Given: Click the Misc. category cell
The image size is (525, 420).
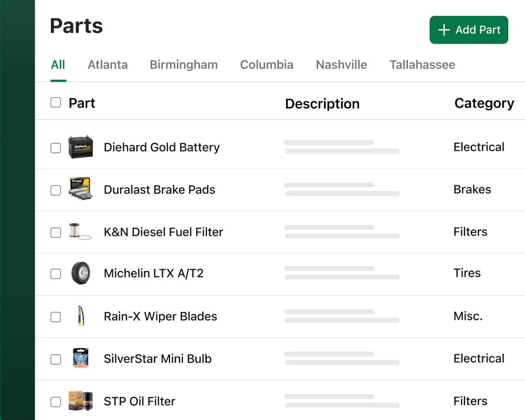Looking at the screenshot, I should [468, 316].
